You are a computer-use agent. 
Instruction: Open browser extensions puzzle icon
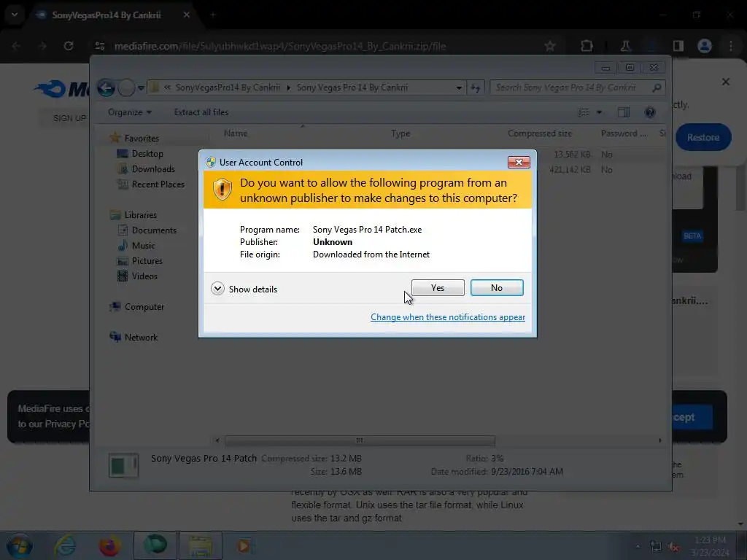[x=587, y=46]
